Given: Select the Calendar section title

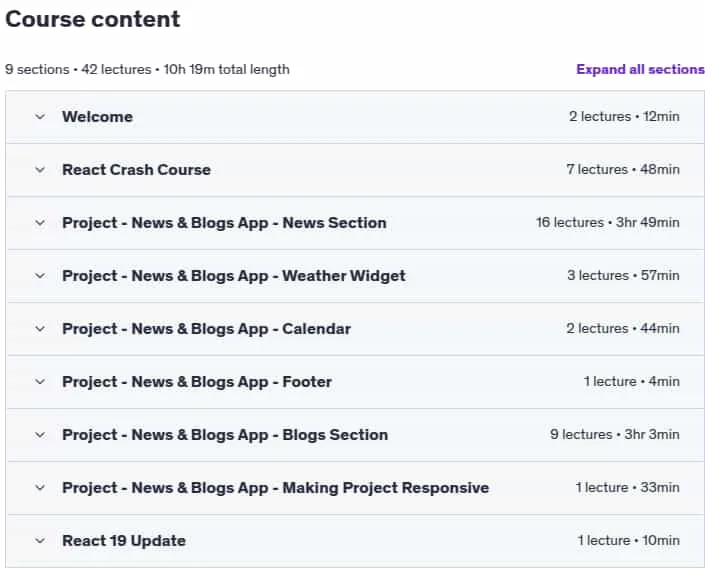Looking at the screenshot, I should (x=206, y=329).
